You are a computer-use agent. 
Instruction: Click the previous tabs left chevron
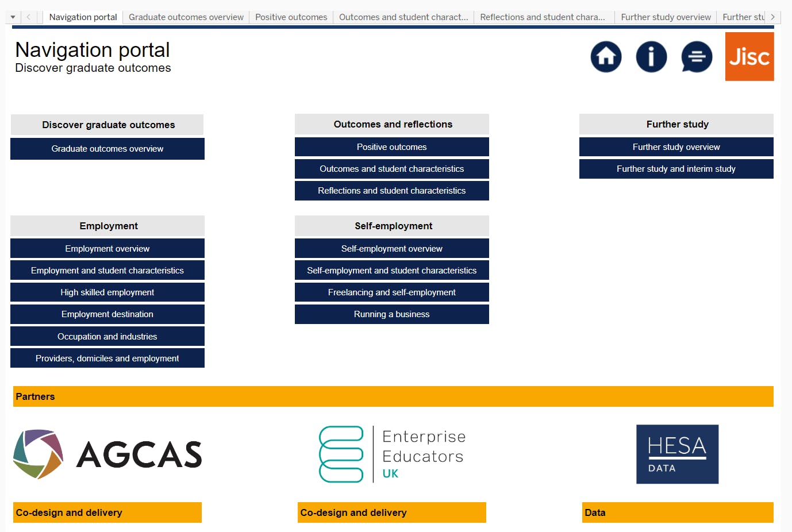pyautogui.click(x=28, y=17)
